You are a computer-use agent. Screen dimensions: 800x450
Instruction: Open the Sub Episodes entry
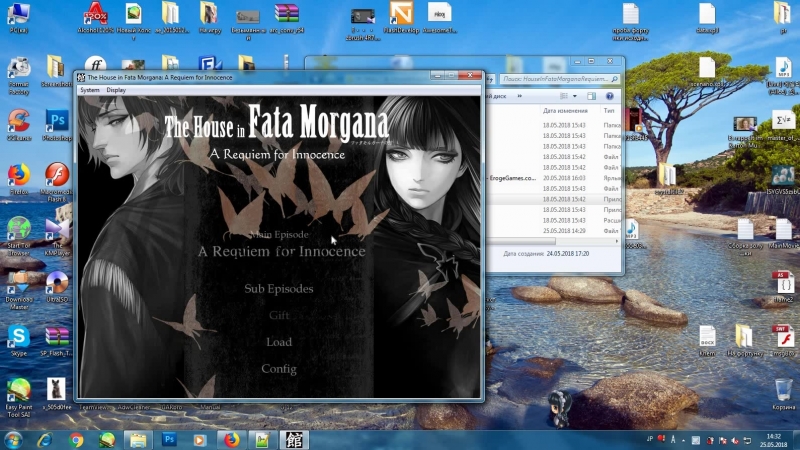(279, 289)
